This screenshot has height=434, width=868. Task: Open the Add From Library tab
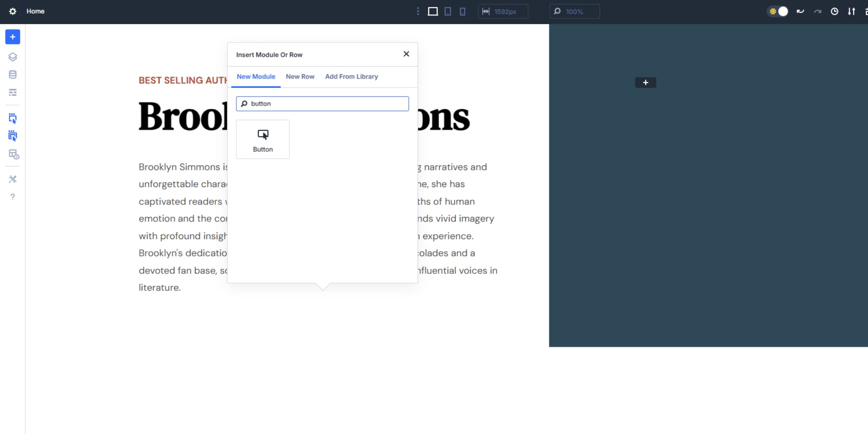point(352,76)
